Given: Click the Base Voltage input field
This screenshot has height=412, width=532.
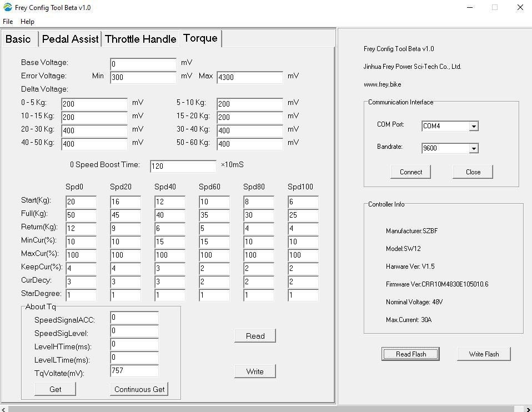Looking at the screenshot, I should coord(143,64).
